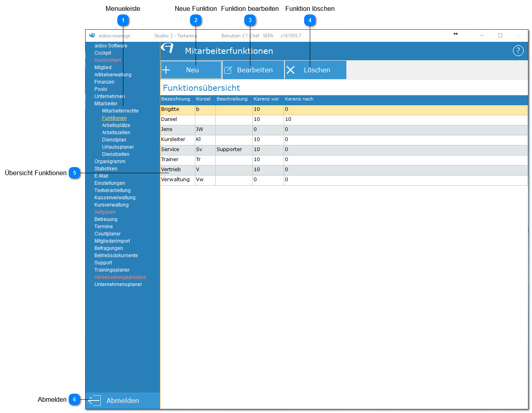
Task: Open Finanzen menu entry
Action: coord(104,82)
